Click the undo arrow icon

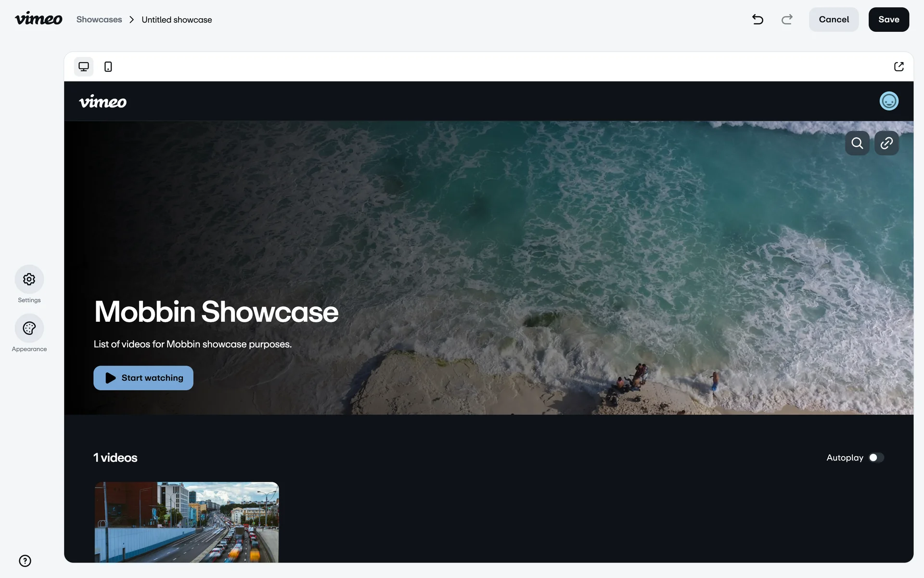pos(757,19)
